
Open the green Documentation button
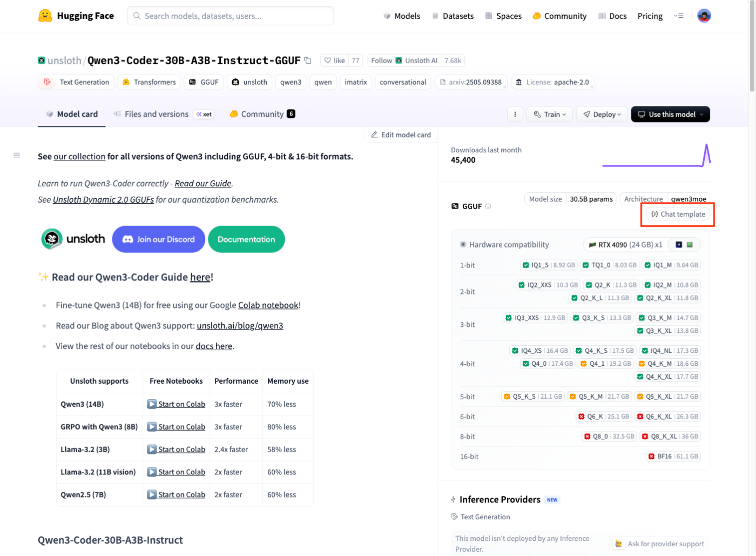tap(246, 239)
